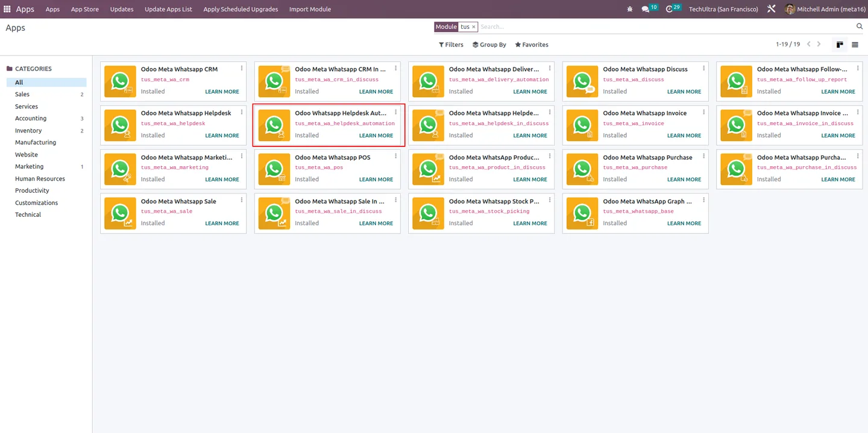
Task: Click Import Module menu
Action: click(310, 9)
